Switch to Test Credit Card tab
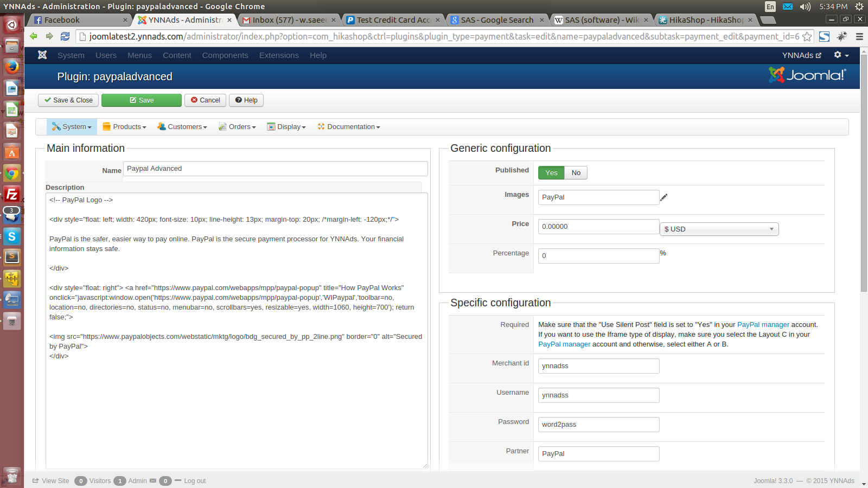Screen dimensions: 868x488 click(393, 20)
